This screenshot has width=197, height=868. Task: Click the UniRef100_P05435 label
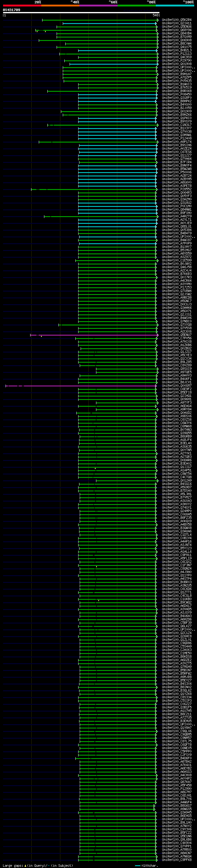coord(176,81)
